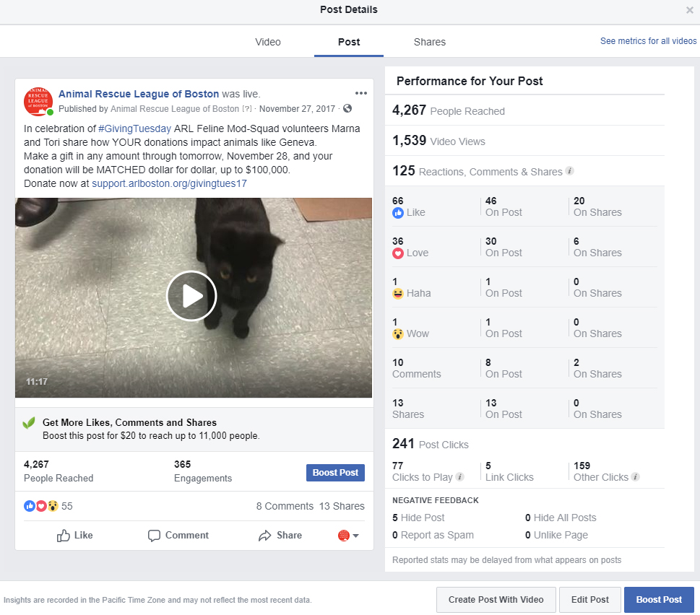Click the 4,267 People Reached stat
700x615 pixels.
[449, 110]
